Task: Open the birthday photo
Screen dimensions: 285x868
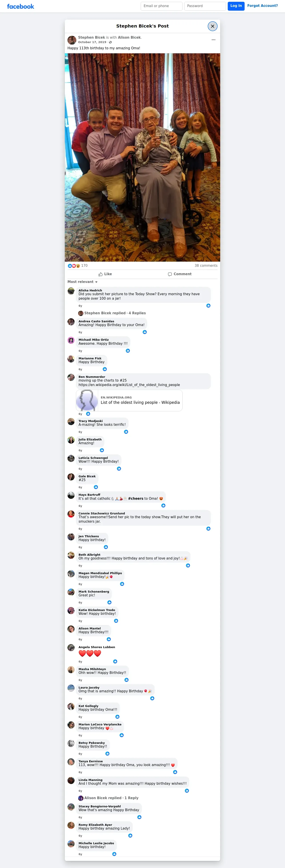Action: pos(142,157)
